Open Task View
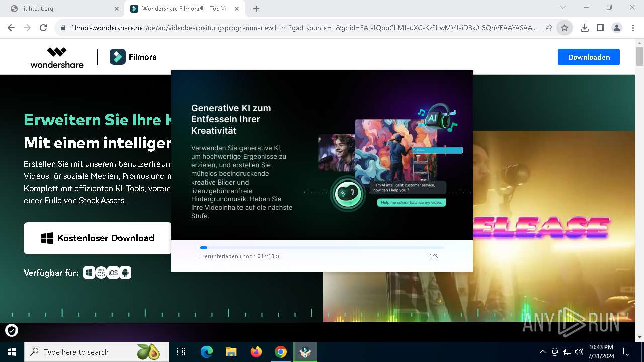 click(x=181, y=352)
